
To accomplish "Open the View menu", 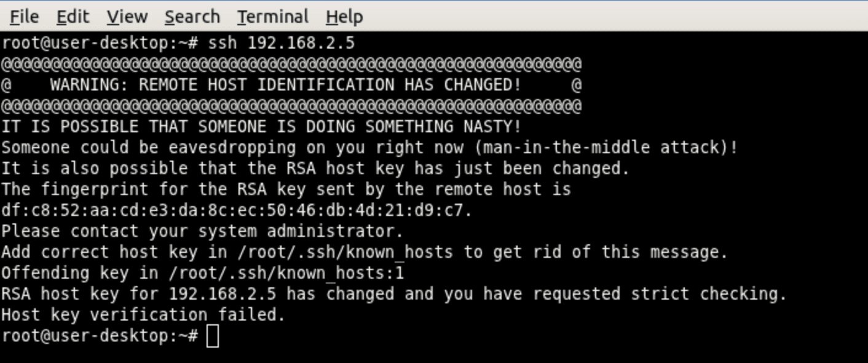I will [126, 17].
